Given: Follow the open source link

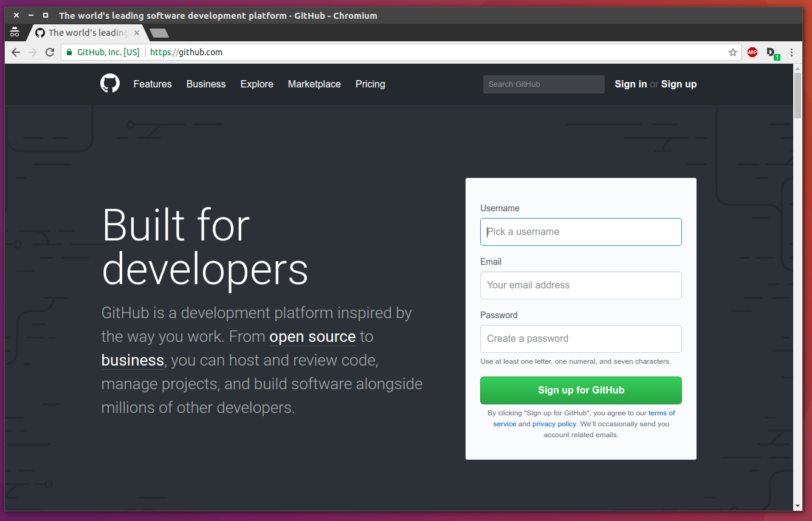Looking at the screenshot, I should click(312, 337).
